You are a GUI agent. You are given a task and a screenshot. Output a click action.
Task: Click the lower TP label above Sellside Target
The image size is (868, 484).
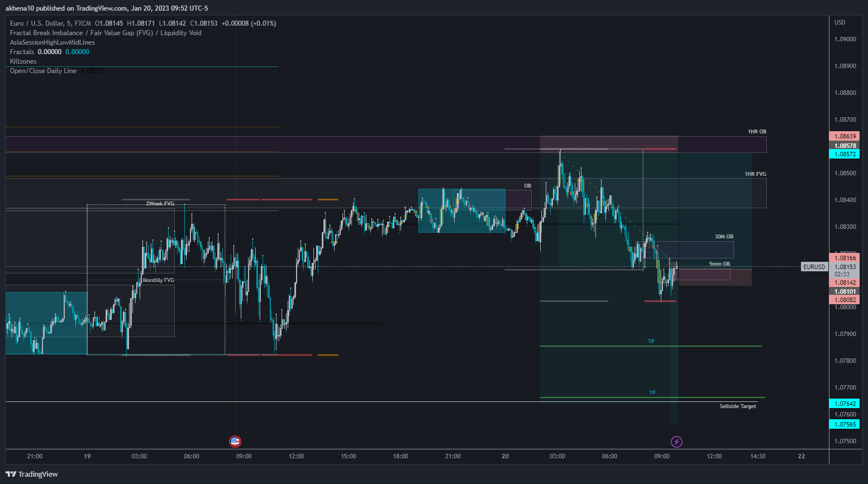coord(652,393)
